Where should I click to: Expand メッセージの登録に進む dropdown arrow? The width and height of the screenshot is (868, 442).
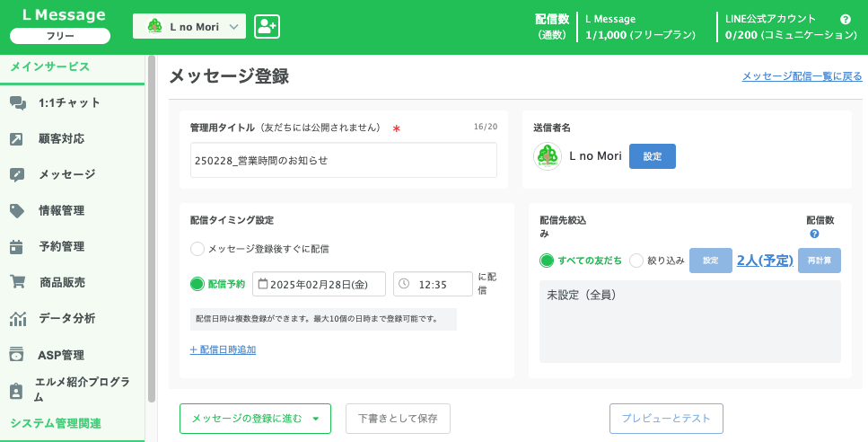tap(315, 419)
